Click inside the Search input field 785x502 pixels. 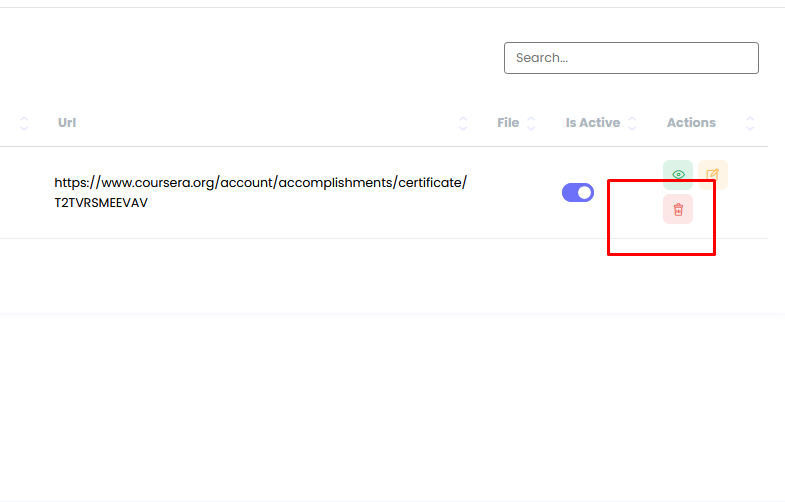point(631,58)
